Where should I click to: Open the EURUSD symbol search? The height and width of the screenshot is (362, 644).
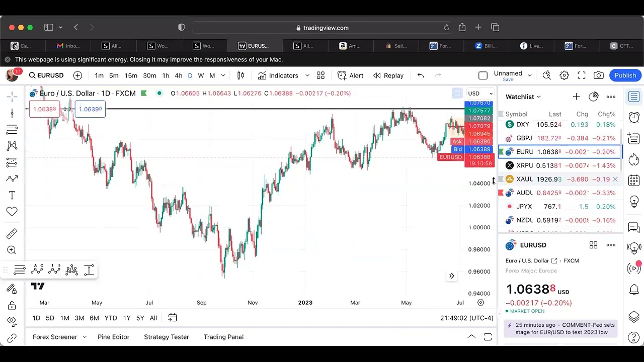pyautogui.click(x=46, y=75)
